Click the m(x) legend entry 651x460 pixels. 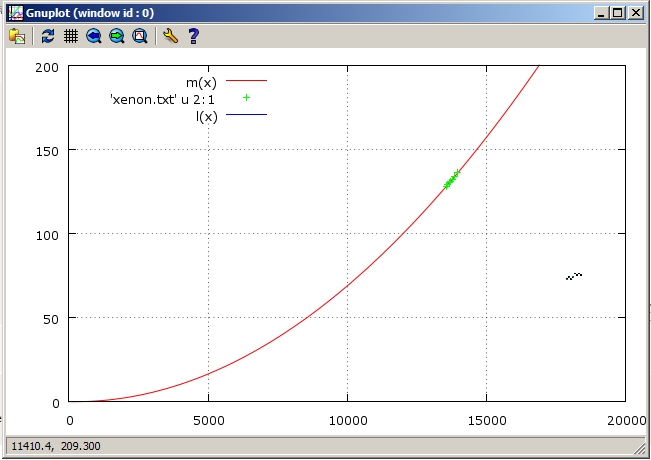[x=201, y=82]
